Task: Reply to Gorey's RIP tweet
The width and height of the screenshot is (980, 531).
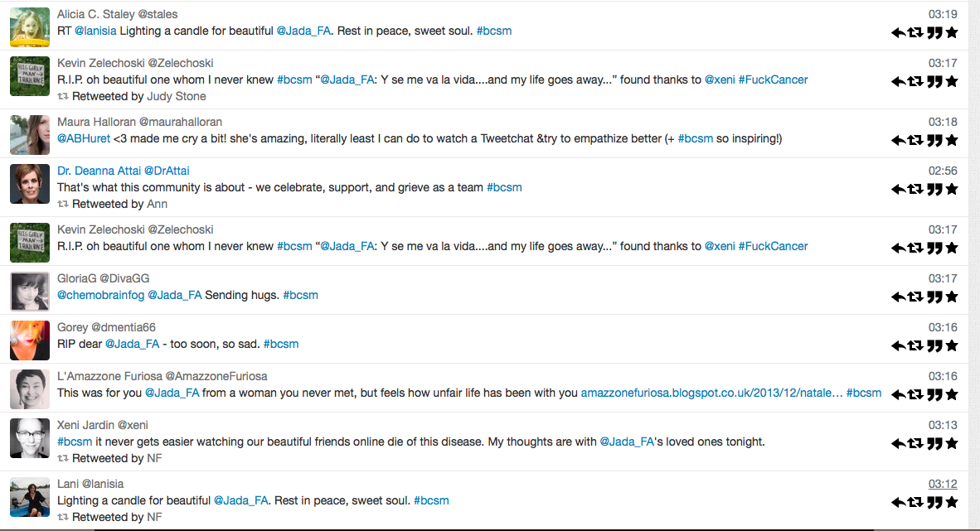Action: point(897,345)
